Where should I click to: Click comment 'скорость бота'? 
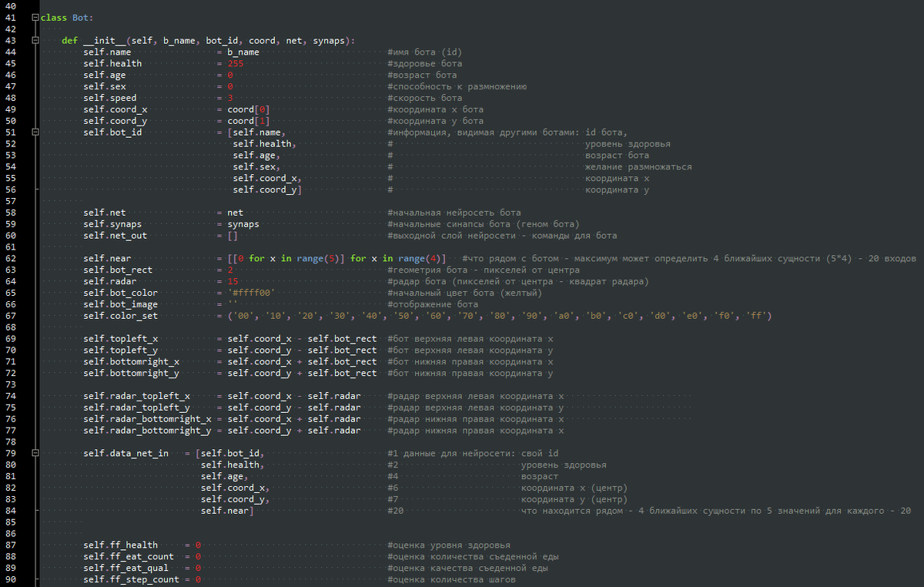(427, 98)
